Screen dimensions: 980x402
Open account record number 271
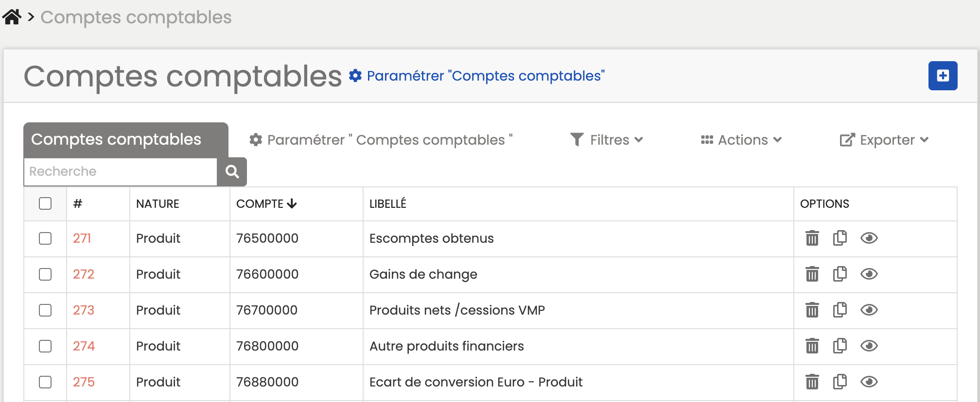[x=82, y=238]
